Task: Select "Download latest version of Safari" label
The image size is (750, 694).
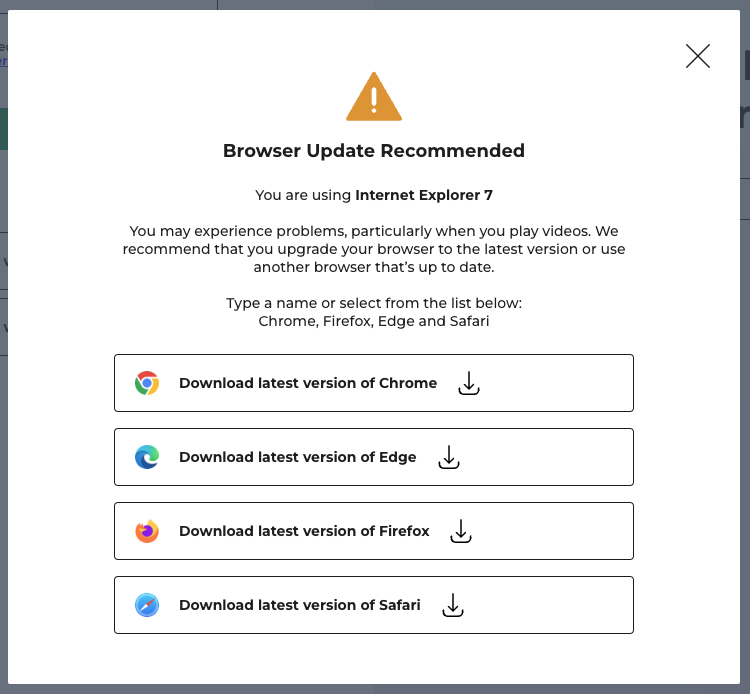Action: tap(300, 605)
